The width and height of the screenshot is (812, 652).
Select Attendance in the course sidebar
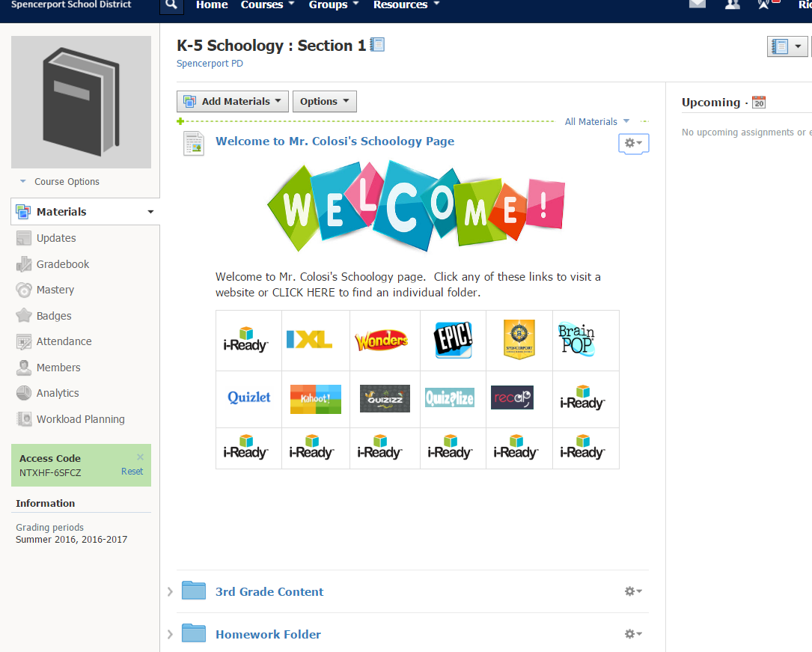[x=64, y=341]
